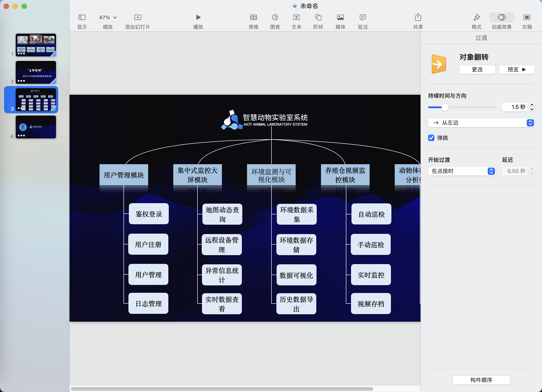The image size is (542, 392).
Task: Select the 集中式监控大屏模块 box
Action: (197, 175)
